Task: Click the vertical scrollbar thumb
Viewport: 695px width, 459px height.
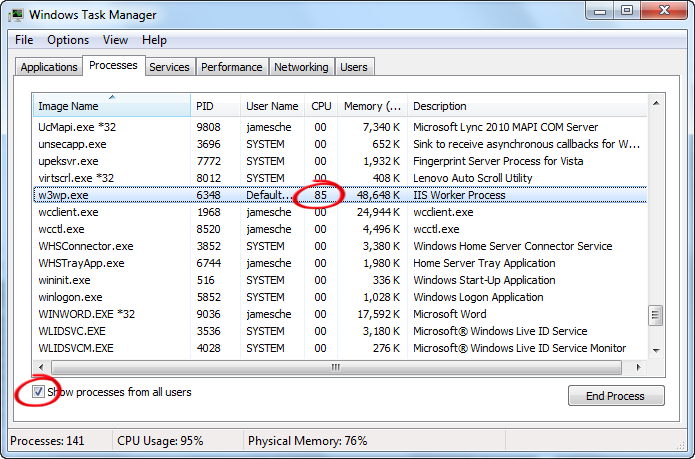Action: coord(656,315)
